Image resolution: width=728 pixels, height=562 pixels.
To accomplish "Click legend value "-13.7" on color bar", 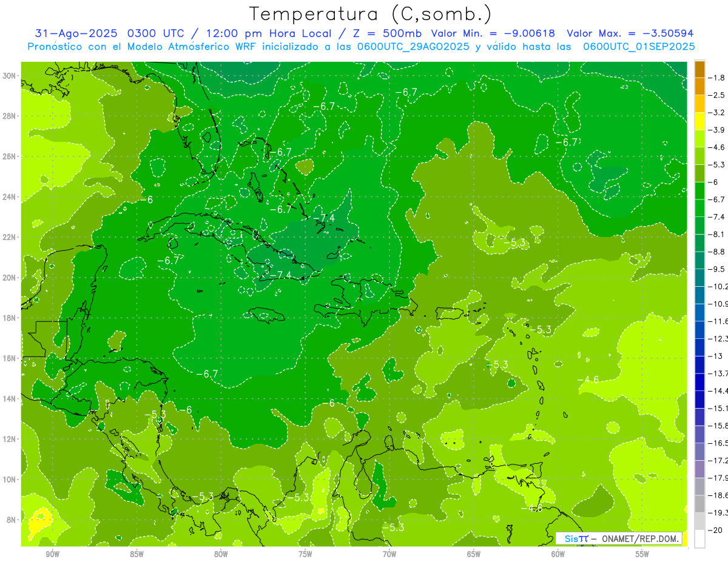I will 718,373.
